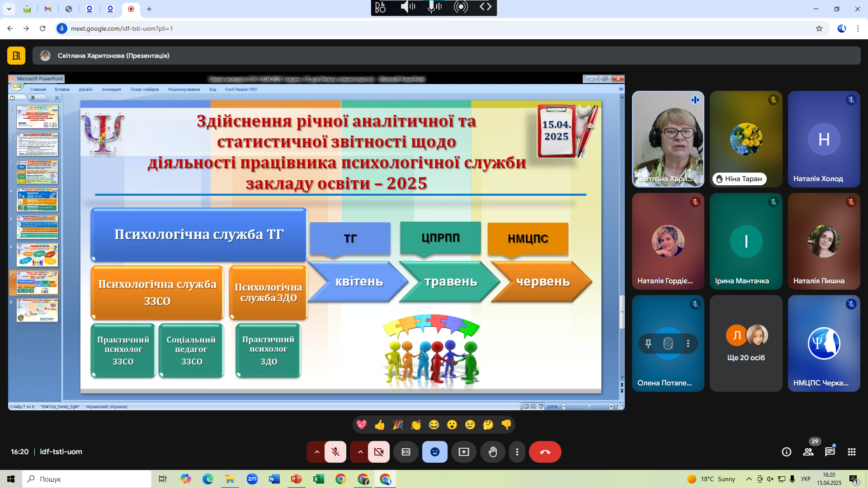Send the thumbs up reaction

(x=380, y=425)
